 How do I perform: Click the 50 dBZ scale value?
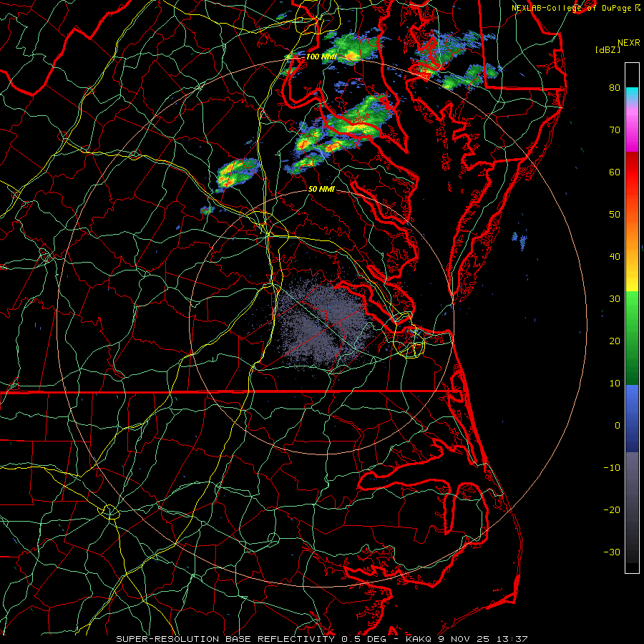[614, 215]
